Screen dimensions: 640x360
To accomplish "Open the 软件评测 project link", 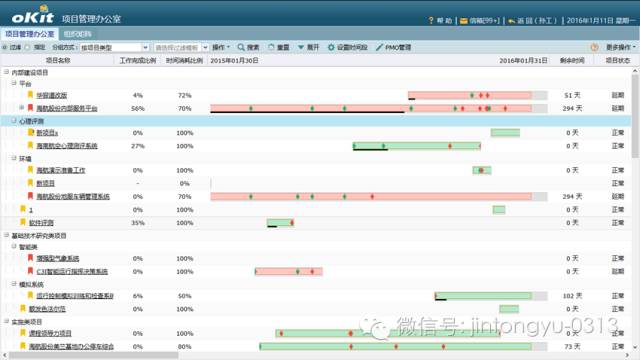I will click(x=41, y=222).
